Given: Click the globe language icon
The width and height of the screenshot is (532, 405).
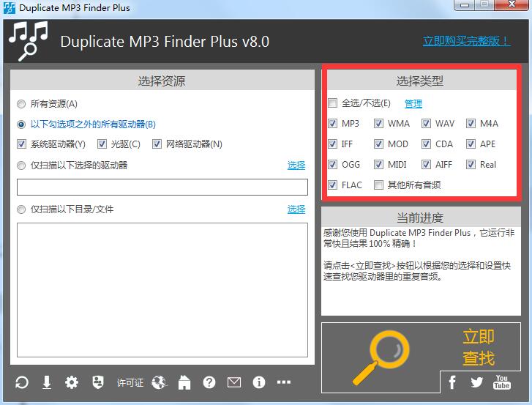Looking at the screenshot, I should (x=159, y=382).
